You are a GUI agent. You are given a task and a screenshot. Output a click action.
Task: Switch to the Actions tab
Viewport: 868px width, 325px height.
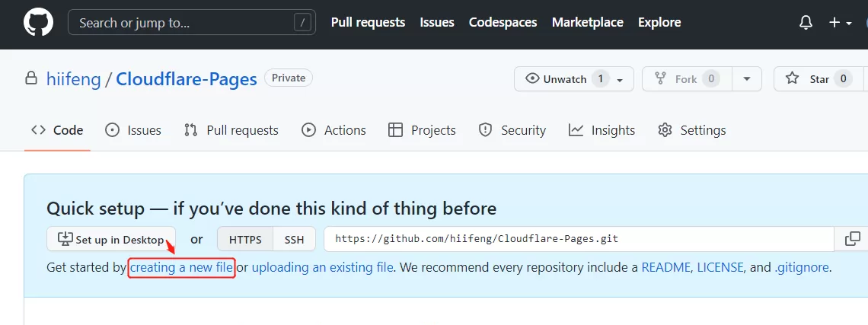333,130
